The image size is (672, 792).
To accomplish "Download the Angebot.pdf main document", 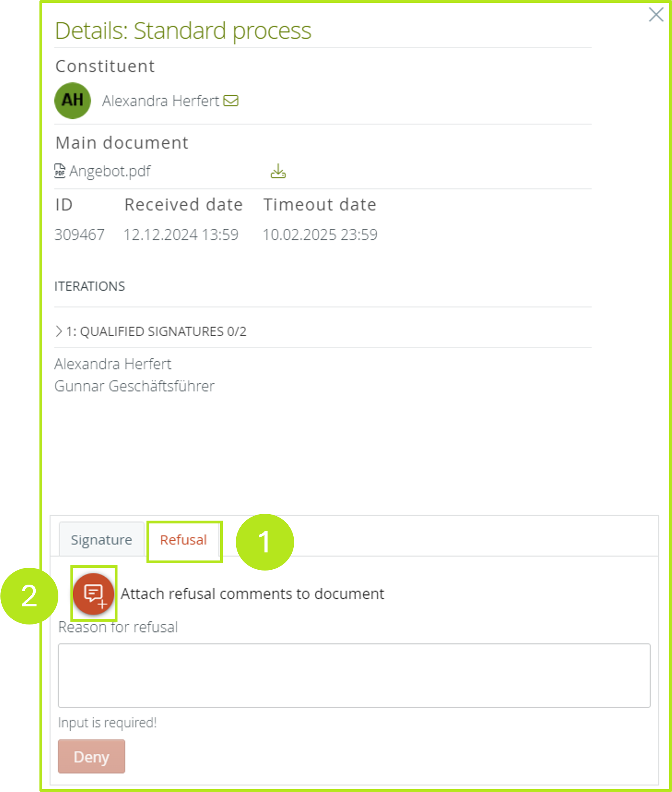I will coord(278,172).
